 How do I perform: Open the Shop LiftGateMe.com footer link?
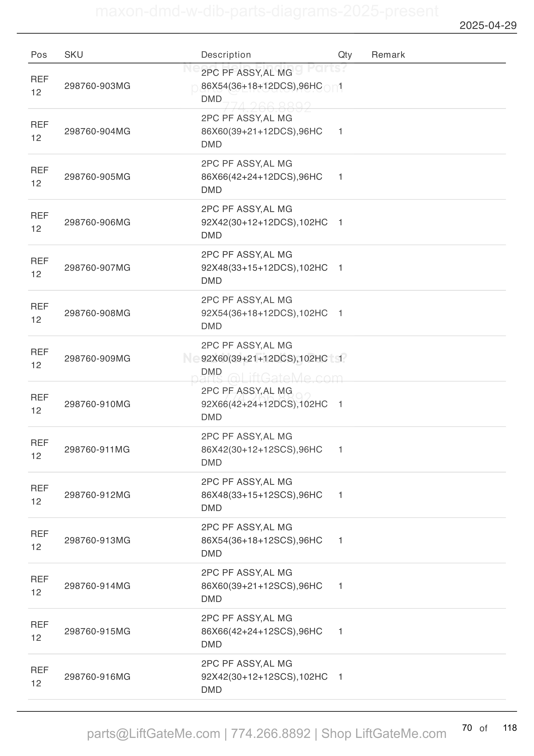tap(384, 734)
